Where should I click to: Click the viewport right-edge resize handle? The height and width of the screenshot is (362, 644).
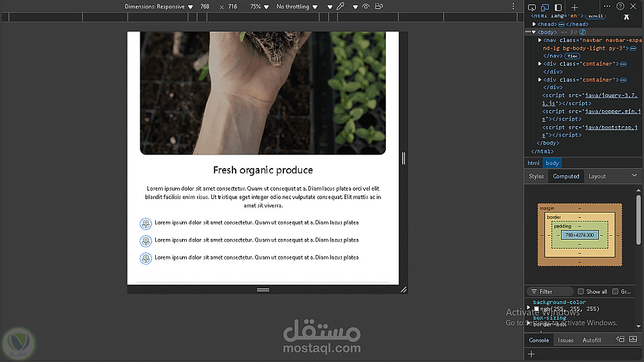(403, 158)
